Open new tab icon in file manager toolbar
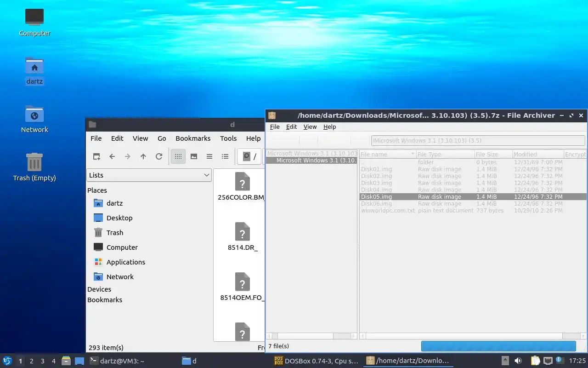Viewport: 588px width, 368px height. click(96, 156)
